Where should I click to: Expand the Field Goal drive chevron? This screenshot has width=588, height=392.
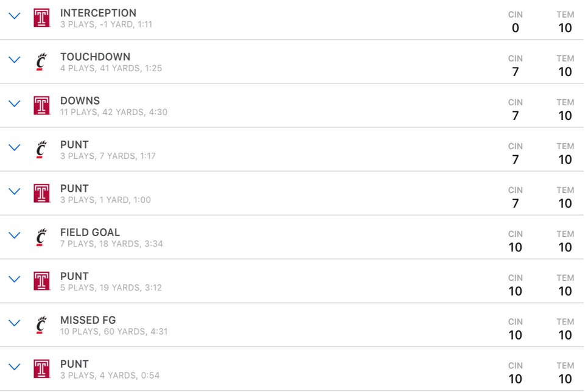14,236
